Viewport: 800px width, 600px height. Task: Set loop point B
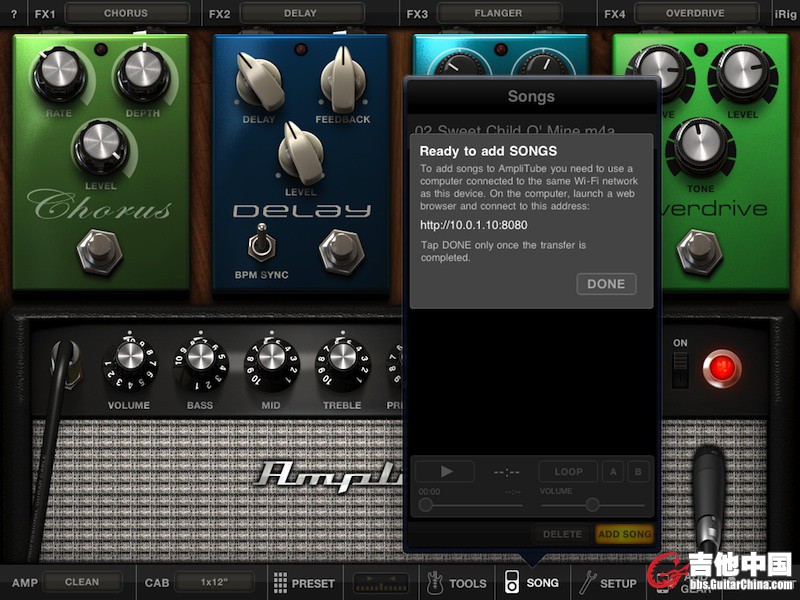click(x=638, y=472)
